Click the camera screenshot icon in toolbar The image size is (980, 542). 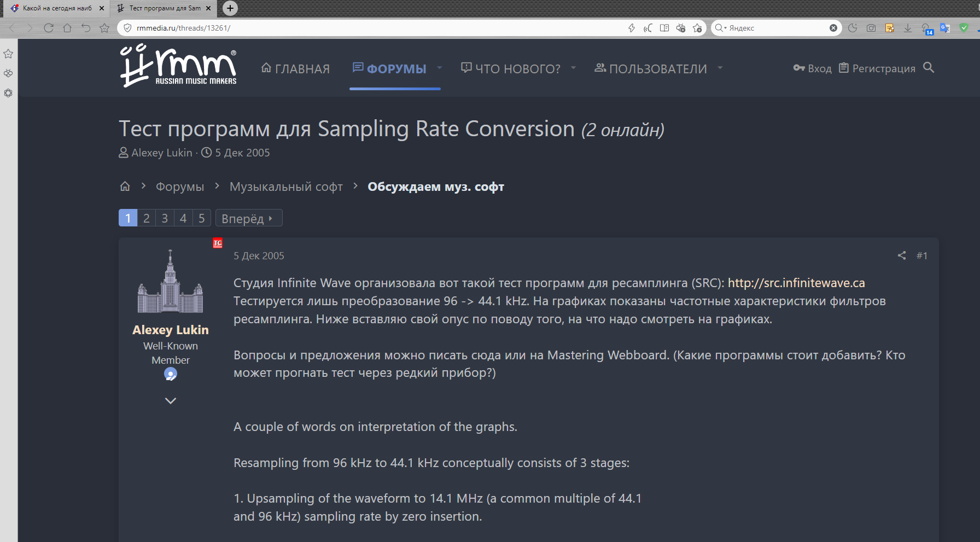[x=871, y=28]
